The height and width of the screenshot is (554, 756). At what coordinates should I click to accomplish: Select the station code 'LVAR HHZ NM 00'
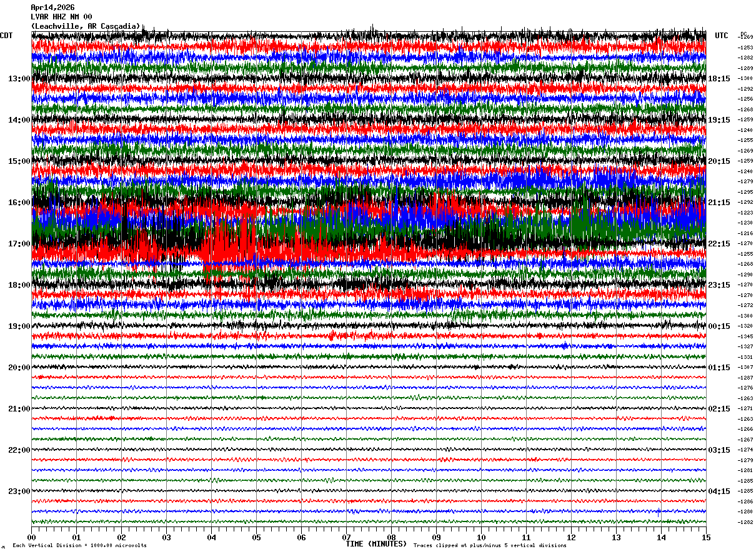tap(61, 17)
